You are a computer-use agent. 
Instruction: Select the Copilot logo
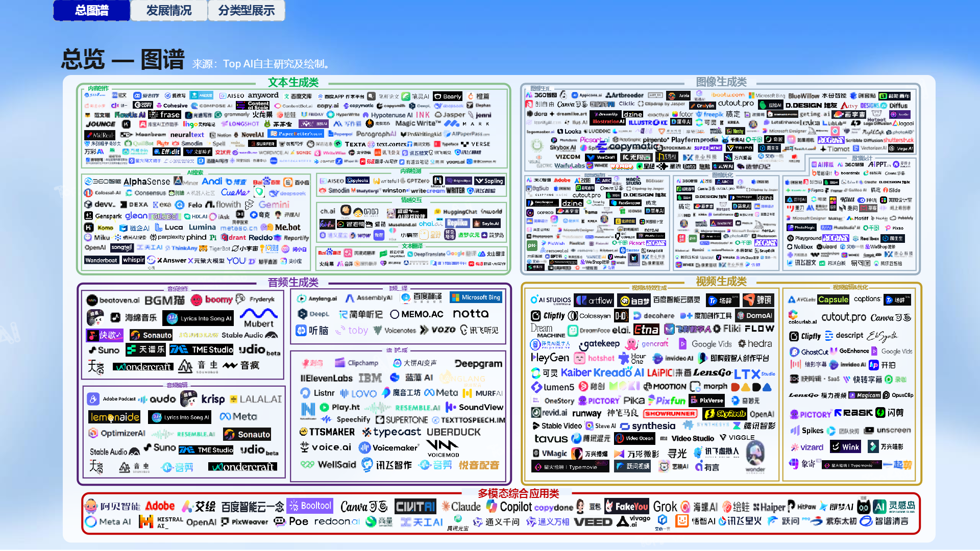509,506
